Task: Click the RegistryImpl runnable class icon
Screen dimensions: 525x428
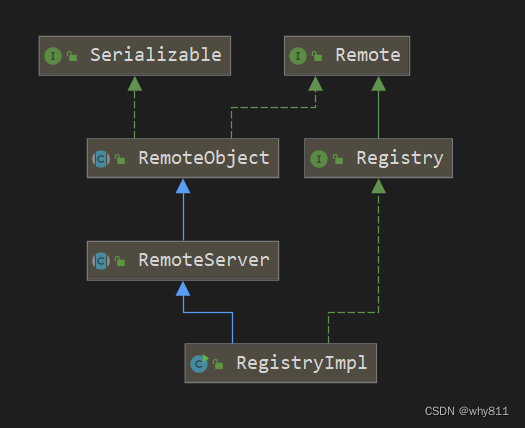Action: (199, 364)
